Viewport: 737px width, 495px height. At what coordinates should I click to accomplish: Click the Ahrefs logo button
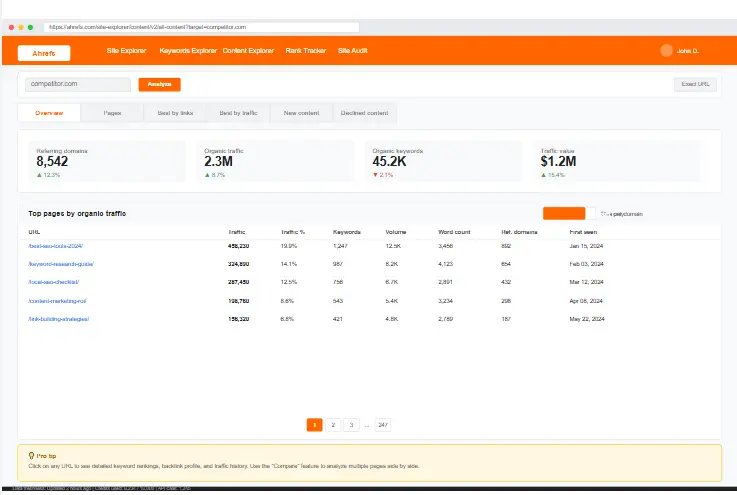tap(44, 53)
